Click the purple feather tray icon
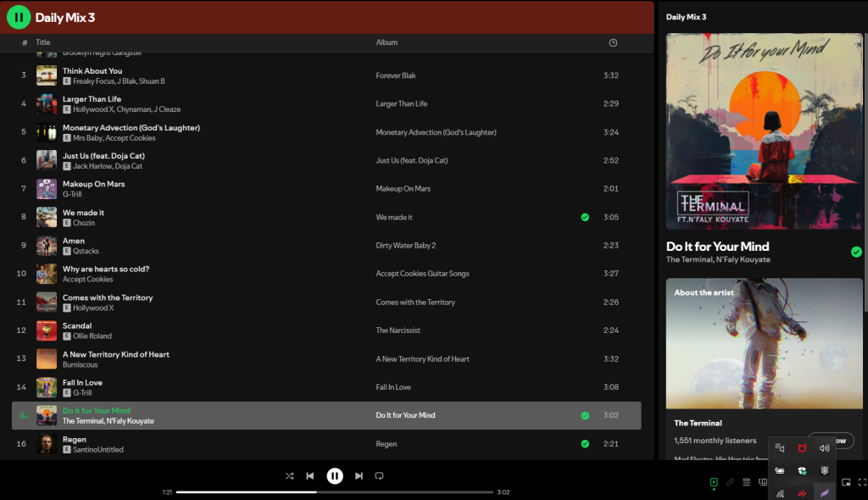Screen dimensions: 868x500 point(824,493)
